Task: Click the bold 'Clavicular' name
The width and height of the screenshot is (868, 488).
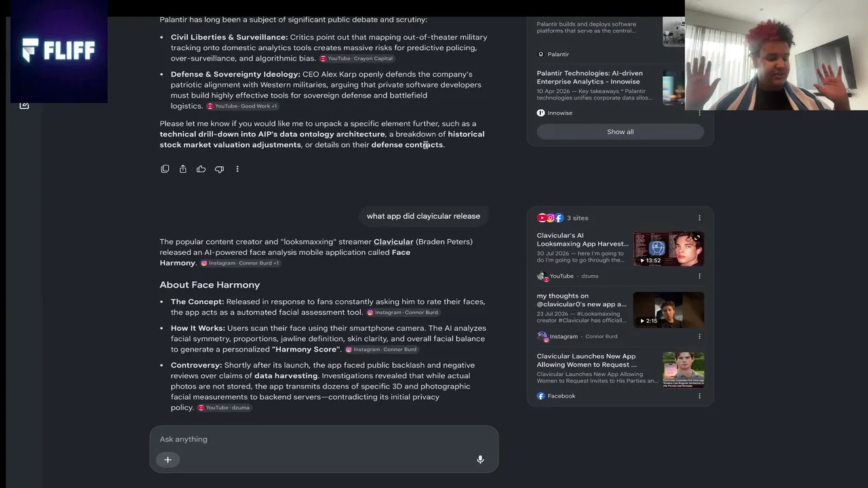Action: [x=393, y=242]
